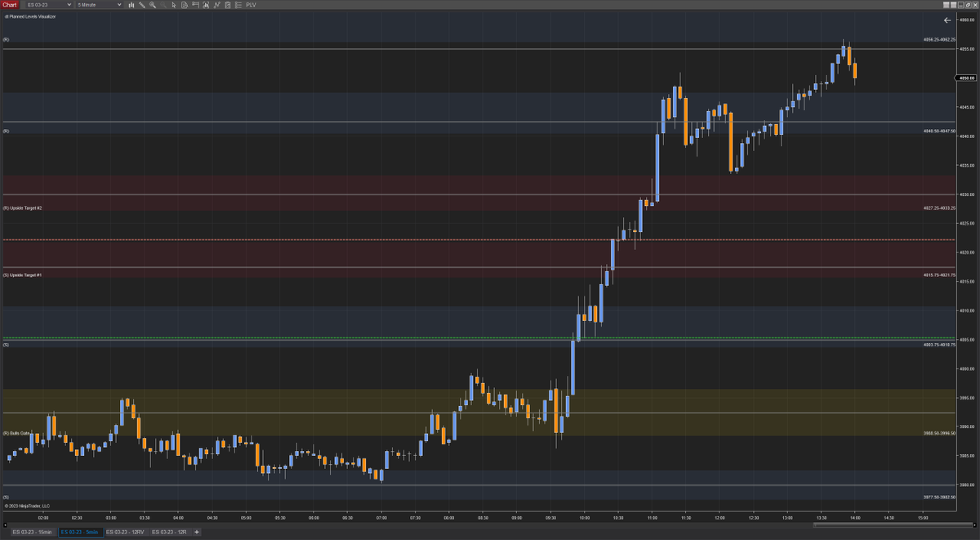This screenshot has width=980, height=540.
Task: Click the 4003.75-4010.75 range label
Action: [x=939, y=345]
